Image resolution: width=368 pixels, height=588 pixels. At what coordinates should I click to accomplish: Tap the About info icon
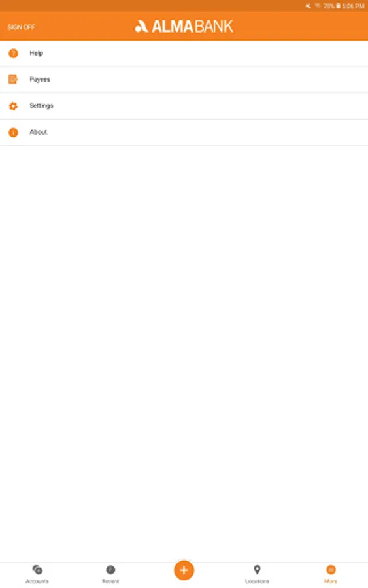pyautogui.click(x=13, y=133)
